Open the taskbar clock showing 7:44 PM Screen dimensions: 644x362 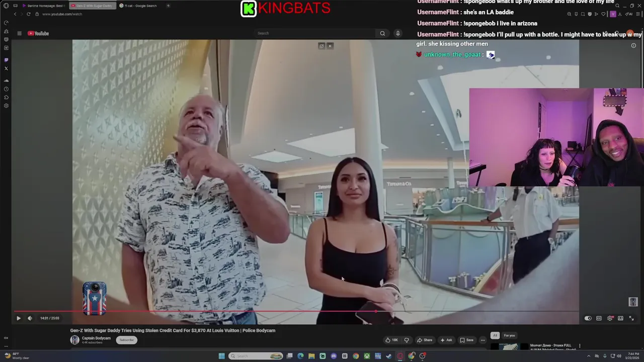coord(633,356)
